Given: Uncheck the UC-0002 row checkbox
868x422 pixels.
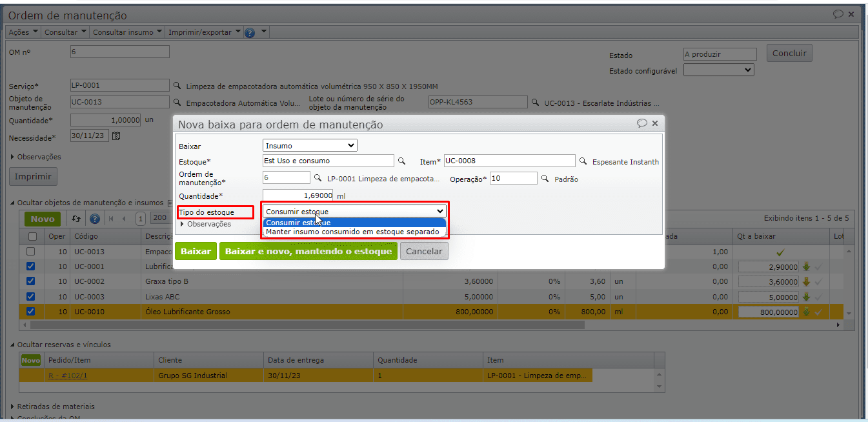Looking at the screenshot, I should [x=31, y=281].
